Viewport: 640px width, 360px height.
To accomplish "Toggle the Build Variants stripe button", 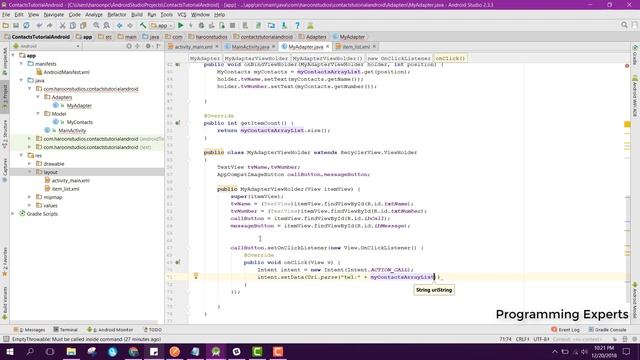I will (x=4, y=302).
